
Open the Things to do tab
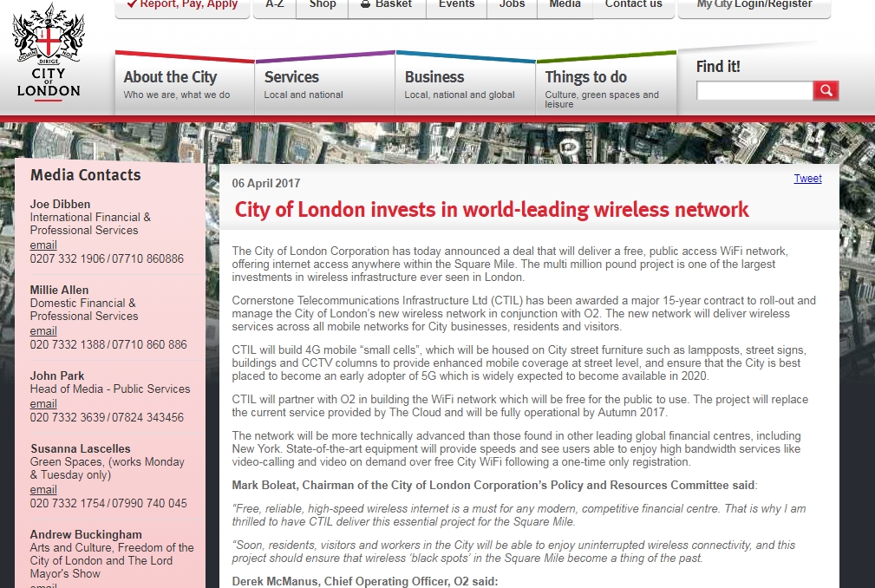(606, 85)
